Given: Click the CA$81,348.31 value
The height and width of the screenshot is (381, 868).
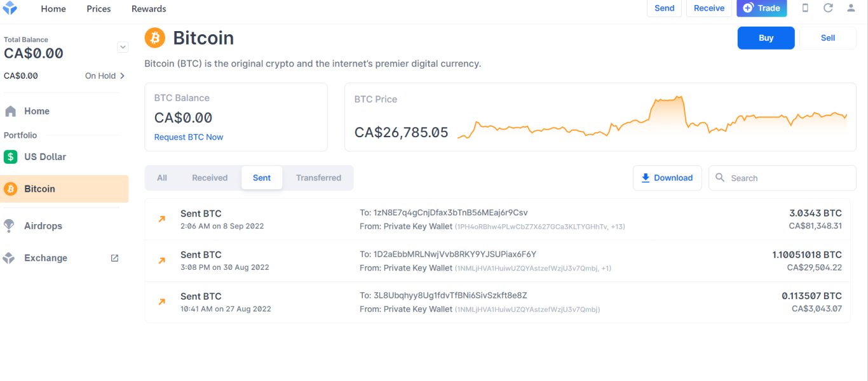Looking at the screenshot, I should [x=815, y=226].
